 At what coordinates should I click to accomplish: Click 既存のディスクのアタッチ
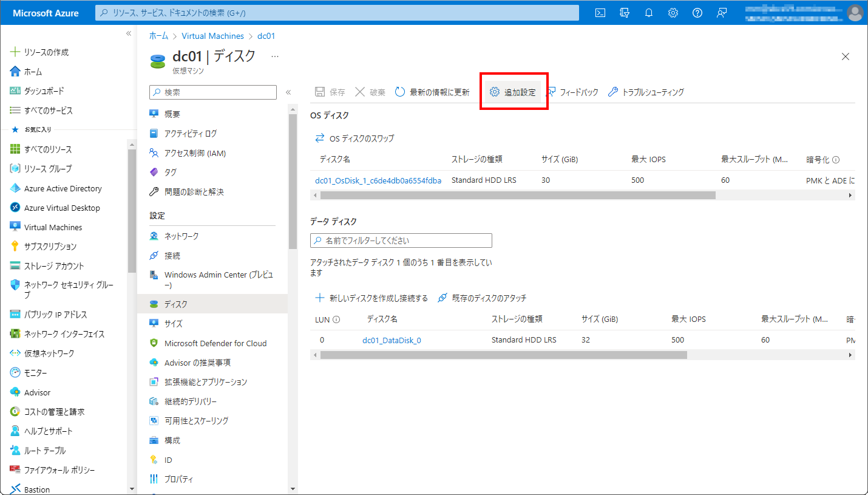pyautogui.click(x=482, y=298)
